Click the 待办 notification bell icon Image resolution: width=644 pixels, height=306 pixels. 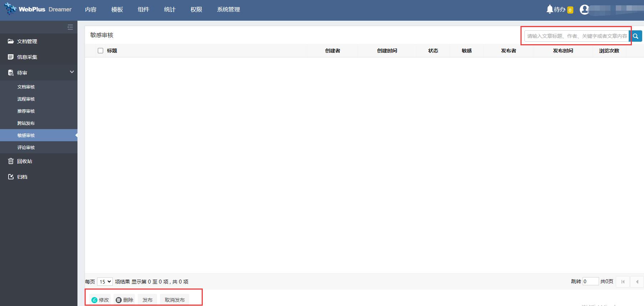click(x=550, y=9)
